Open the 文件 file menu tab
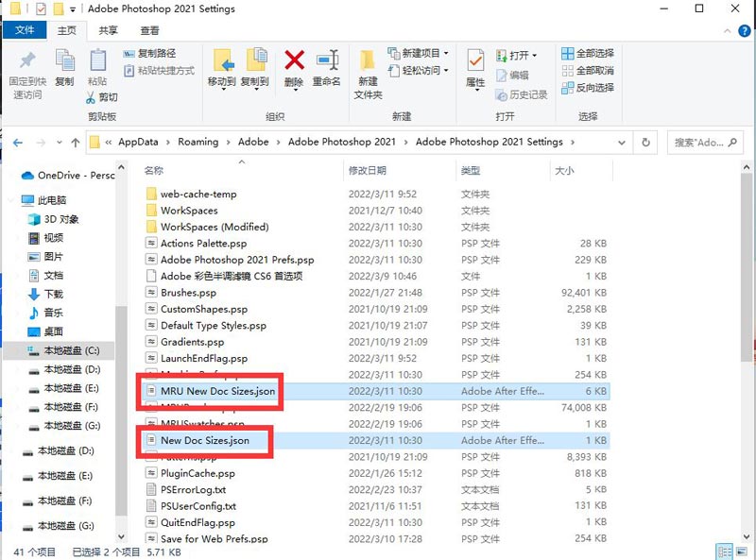 [25, 30]
